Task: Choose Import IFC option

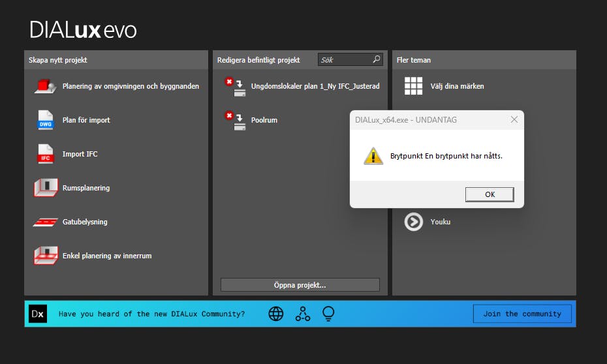Action: 80,154
